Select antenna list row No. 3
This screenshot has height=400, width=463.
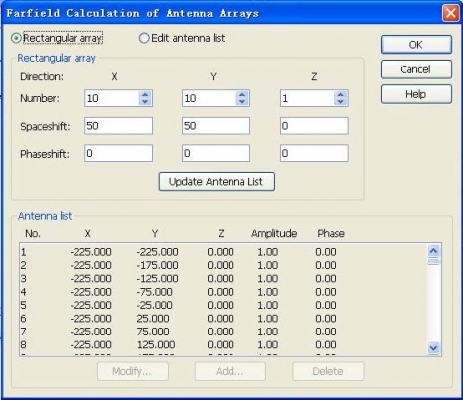click(223, 279)
